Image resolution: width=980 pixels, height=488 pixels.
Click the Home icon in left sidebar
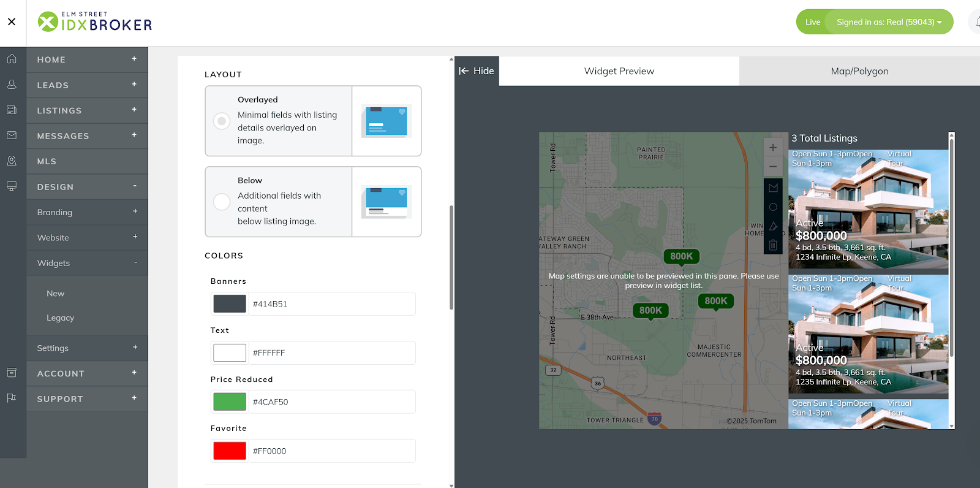pos(12,59)
